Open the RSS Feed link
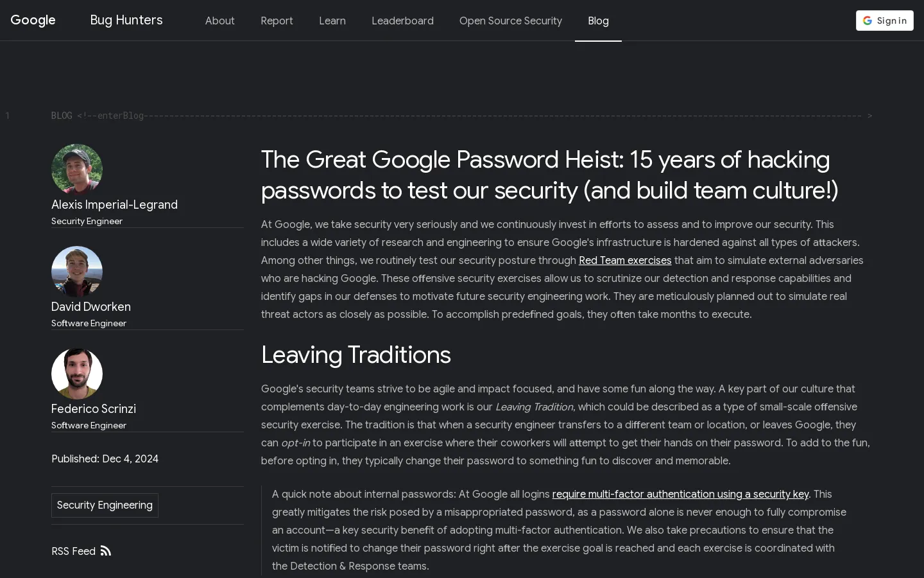924x578 pixels. click(74, 551)
